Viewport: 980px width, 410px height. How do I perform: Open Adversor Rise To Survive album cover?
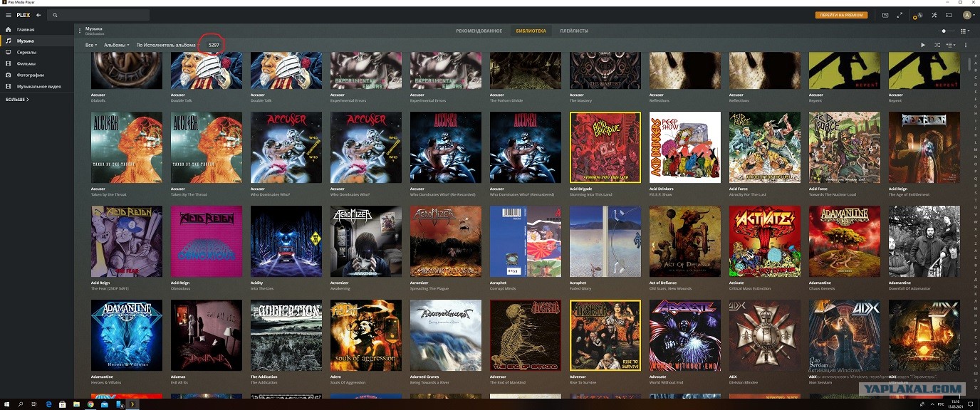point(605,335)
